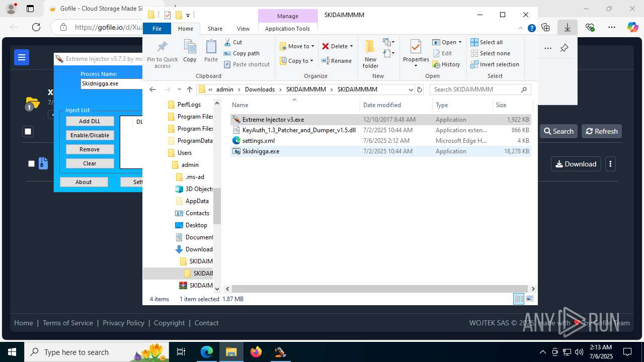This screenshot has width=644, height=362.
Task: Click Remove in Extreme Injector
Action: (x=90, y=149)
